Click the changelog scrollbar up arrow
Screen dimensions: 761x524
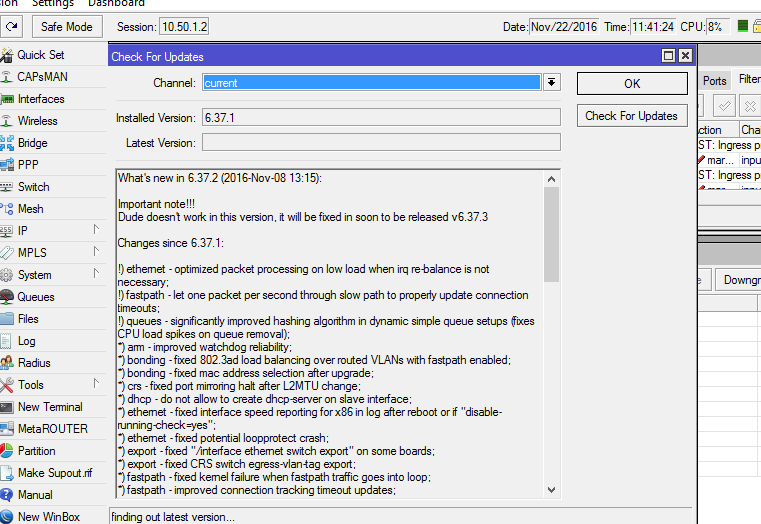click(x=551, y=179)
